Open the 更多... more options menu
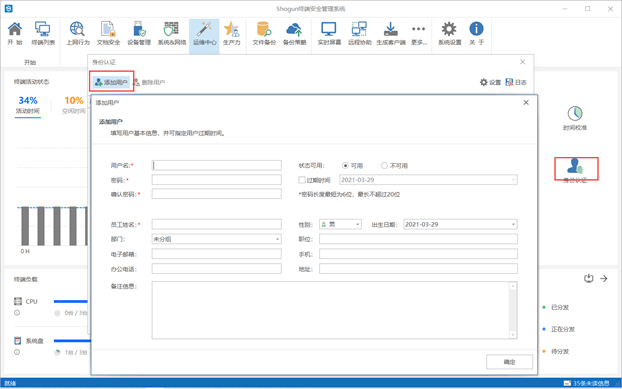 (x=419, y=33)
